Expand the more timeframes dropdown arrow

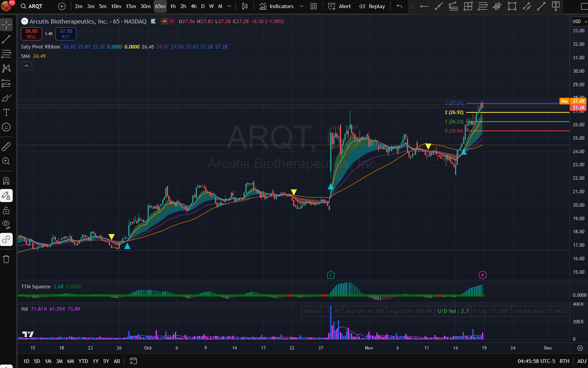[x=229, y=6]
